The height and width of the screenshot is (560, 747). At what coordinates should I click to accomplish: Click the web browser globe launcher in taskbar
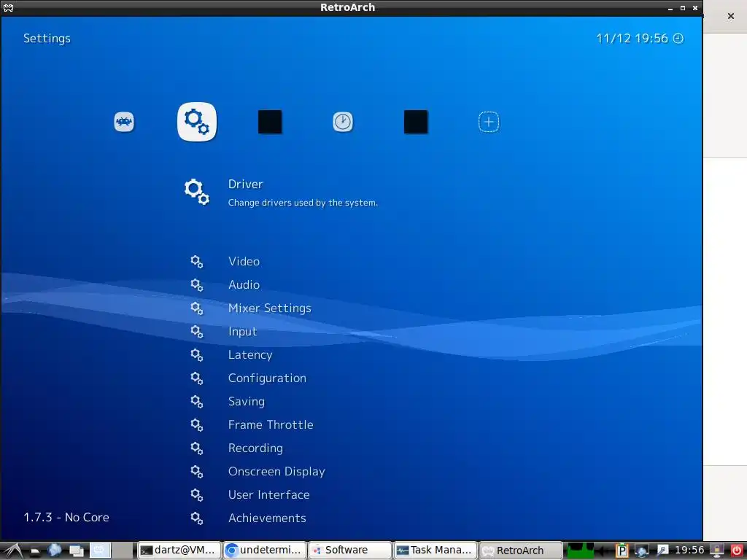pos(54,551)
